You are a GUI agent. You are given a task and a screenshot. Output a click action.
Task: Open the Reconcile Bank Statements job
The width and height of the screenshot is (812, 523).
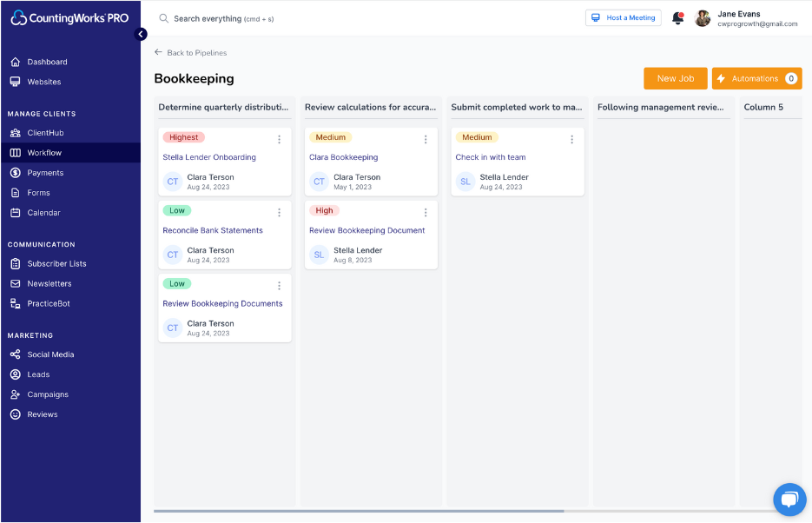click(x=213, y=230)
